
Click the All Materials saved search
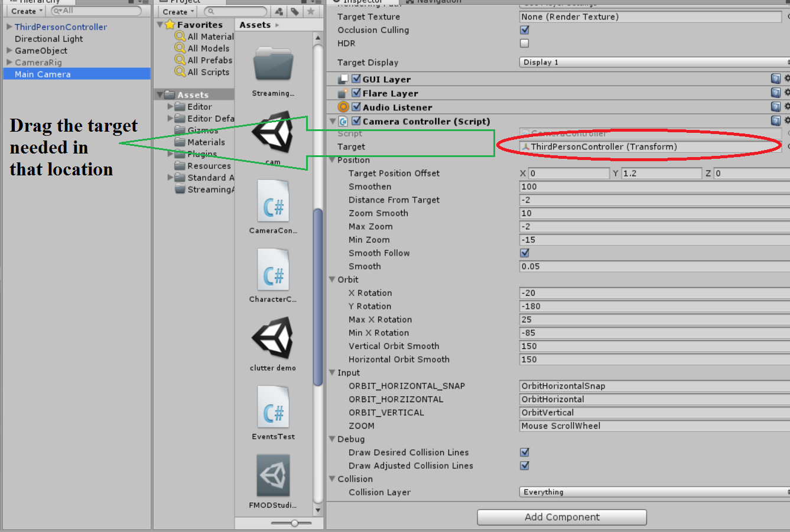[x=204, y=37]
